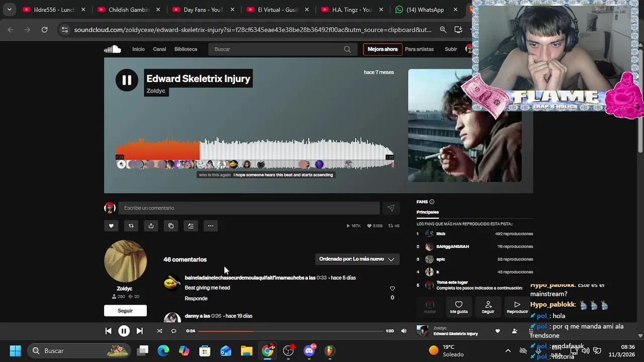The width and height of the screenshot is (644, 362).
Task: Click 'Responde' under the first comment
Action: tap(196, 298)
